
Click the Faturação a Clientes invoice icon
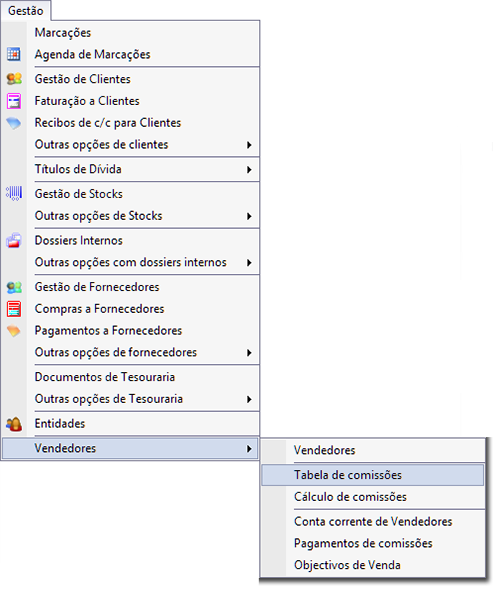pyautogui.click(x=14, y=101)
